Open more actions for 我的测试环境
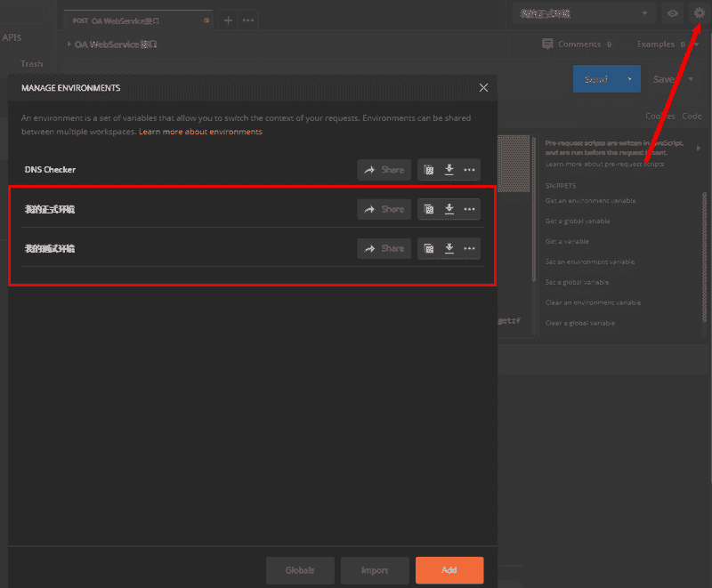 click(x=469, y=248)
